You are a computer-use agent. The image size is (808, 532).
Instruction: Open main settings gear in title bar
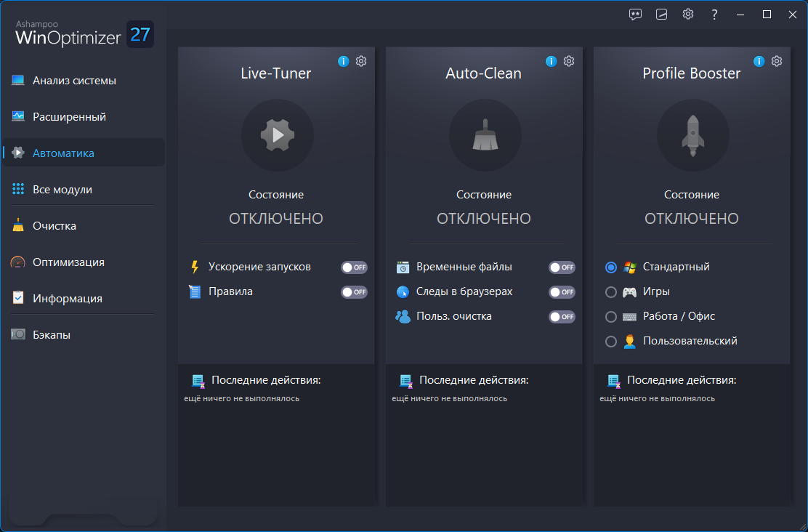point(688,14)
